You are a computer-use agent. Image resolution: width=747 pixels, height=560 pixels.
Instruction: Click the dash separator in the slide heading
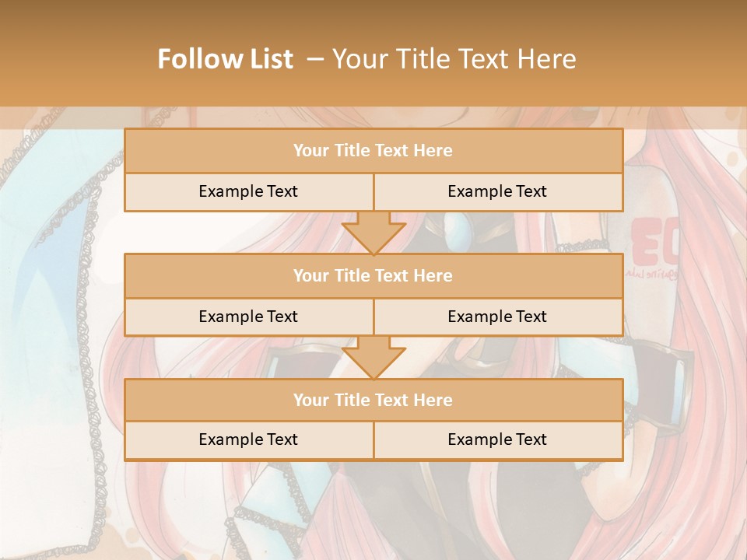click(315, 59)
